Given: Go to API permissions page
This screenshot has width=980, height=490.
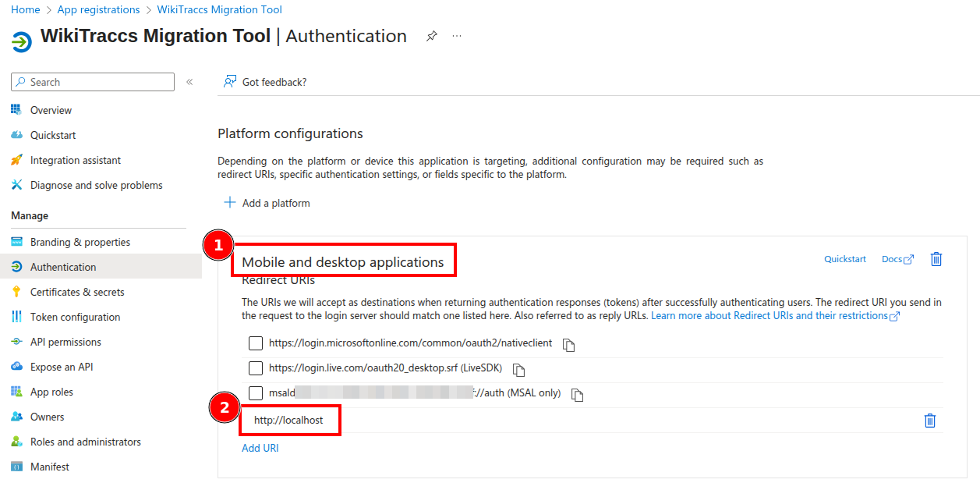Looking at the screenshot, I should [x=65, y=342].
